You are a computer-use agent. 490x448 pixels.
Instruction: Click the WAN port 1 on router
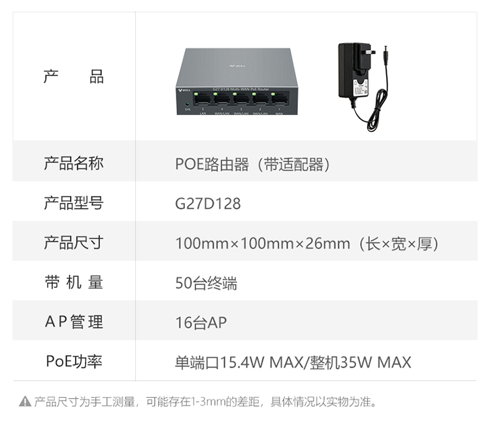tap(279, 99)
